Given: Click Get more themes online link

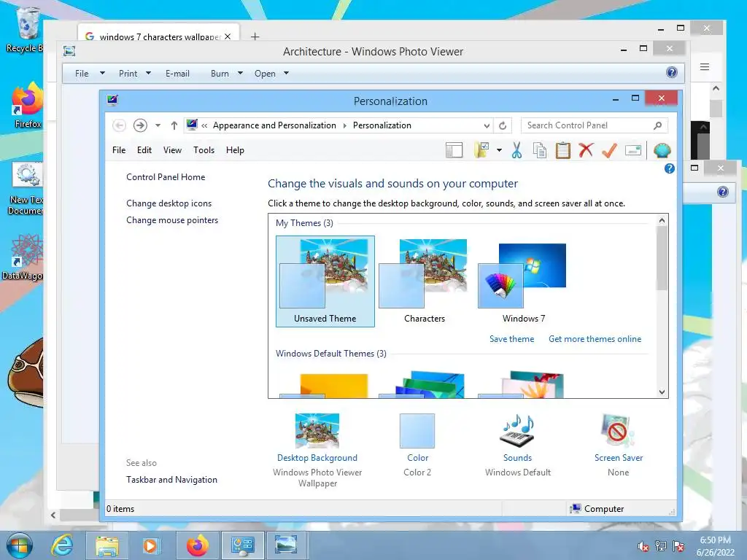Looking at the screenshot, I should pos(595,339).
